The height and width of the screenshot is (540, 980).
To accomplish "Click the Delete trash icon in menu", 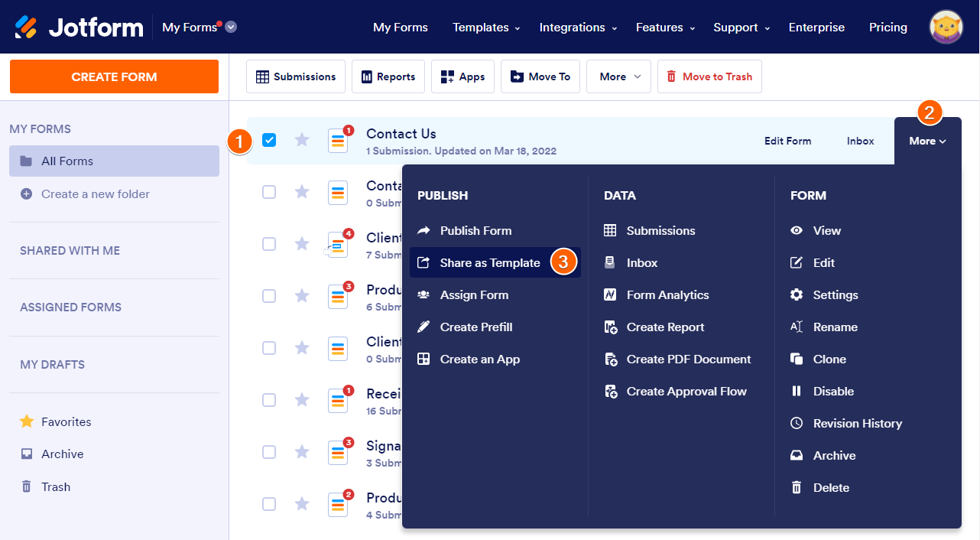I will 797,487.
